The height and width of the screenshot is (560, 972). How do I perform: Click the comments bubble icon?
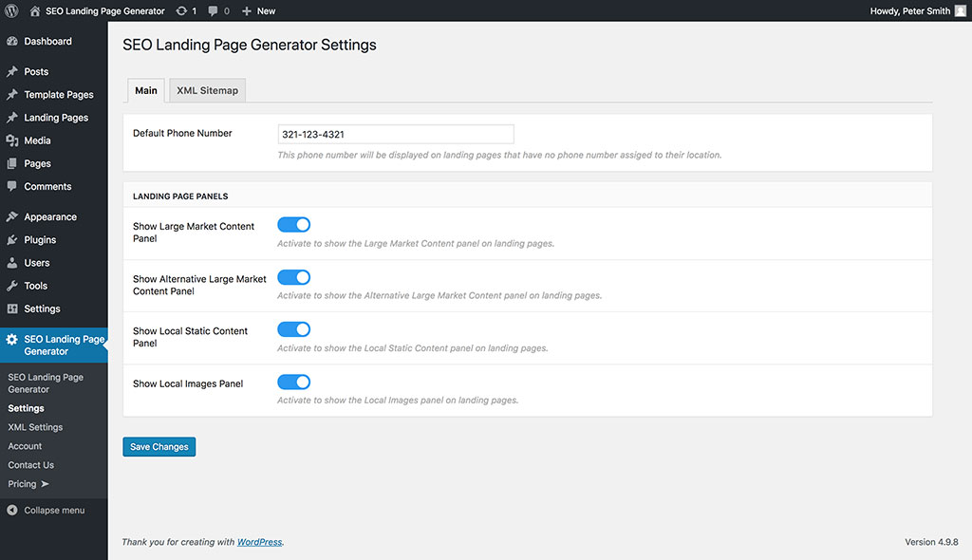[x=211, y=10]
